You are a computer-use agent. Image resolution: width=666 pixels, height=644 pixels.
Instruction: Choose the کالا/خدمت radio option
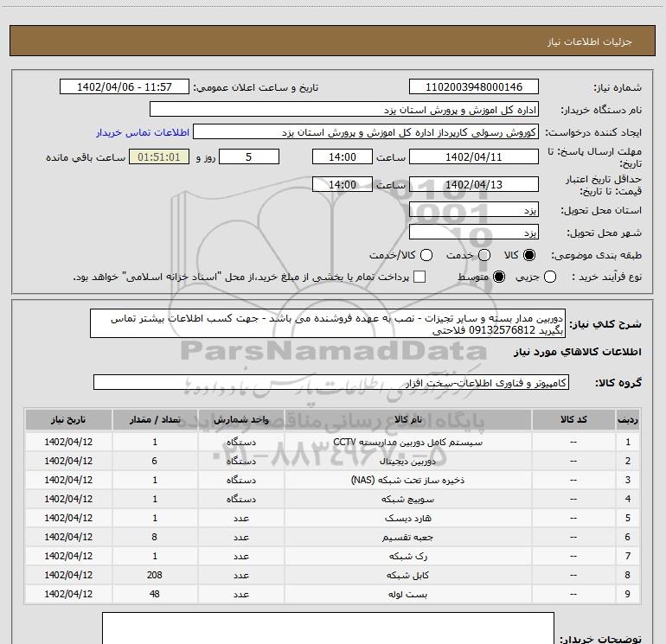click(426, 255)
